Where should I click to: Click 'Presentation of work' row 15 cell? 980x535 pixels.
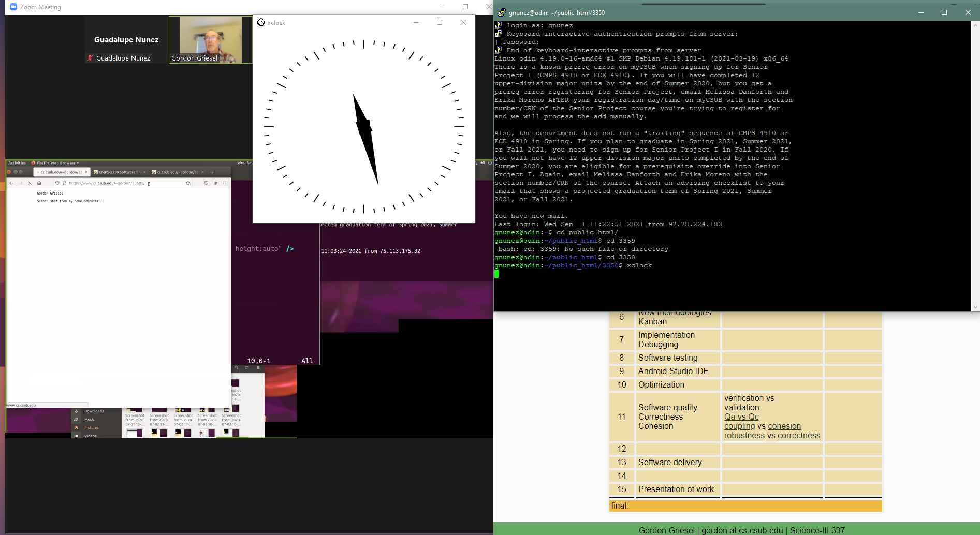[x=677, y=489]
